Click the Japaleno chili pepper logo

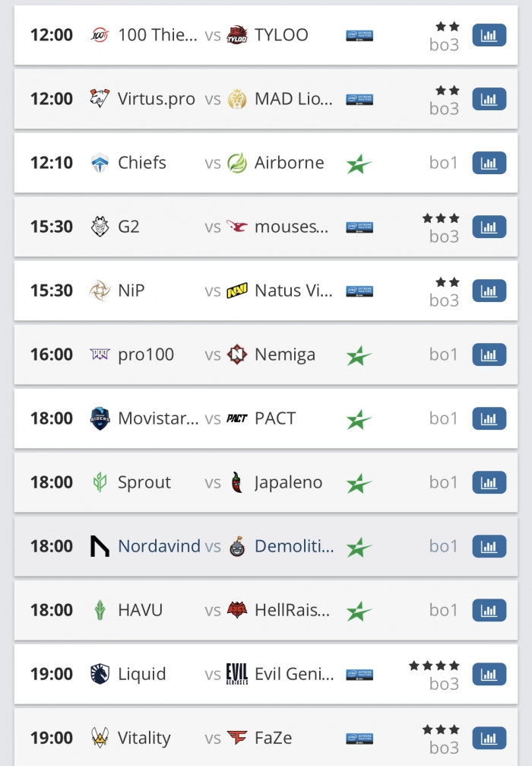coord(237,482)
